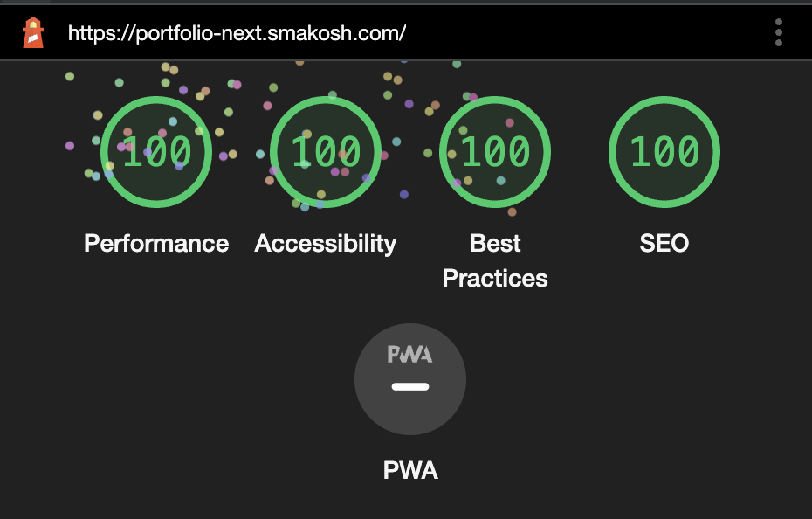Click the SEO score number 100
The height and width of the screenshot is (519, 812).
tap(664, 152)
